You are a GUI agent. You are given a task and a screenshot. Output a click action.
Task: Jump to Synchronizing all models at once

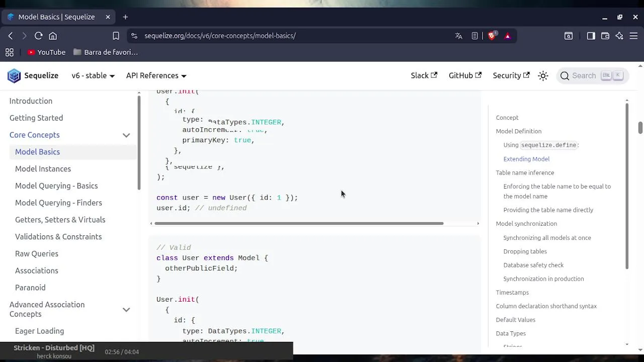tap(547, 238)
